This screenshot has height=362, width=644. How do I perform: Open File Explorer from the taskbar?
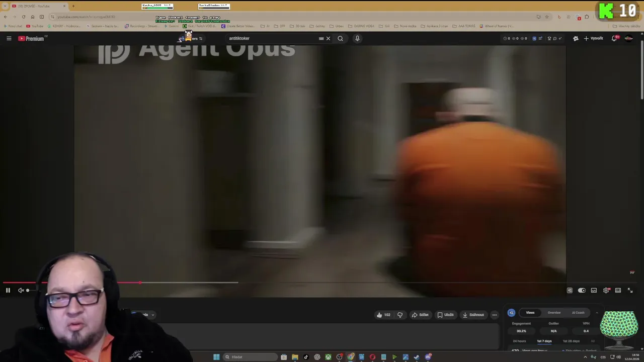tap(295, 357)
